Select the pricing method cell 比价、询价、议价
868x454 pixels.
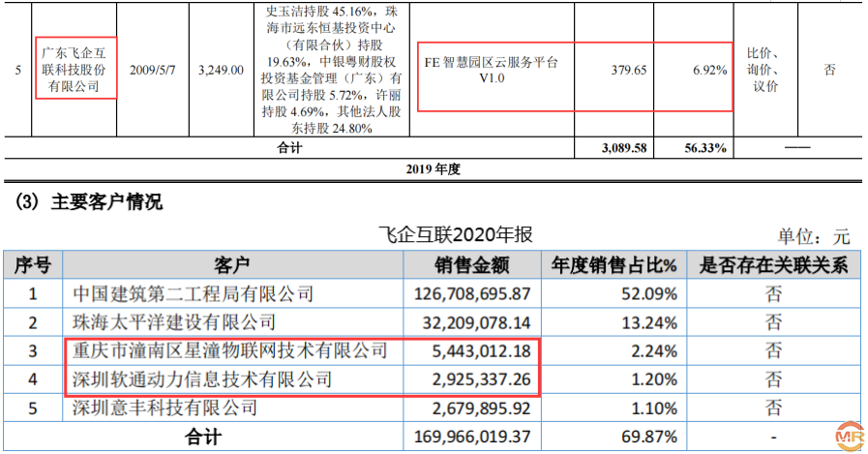(x=765, y=69)
